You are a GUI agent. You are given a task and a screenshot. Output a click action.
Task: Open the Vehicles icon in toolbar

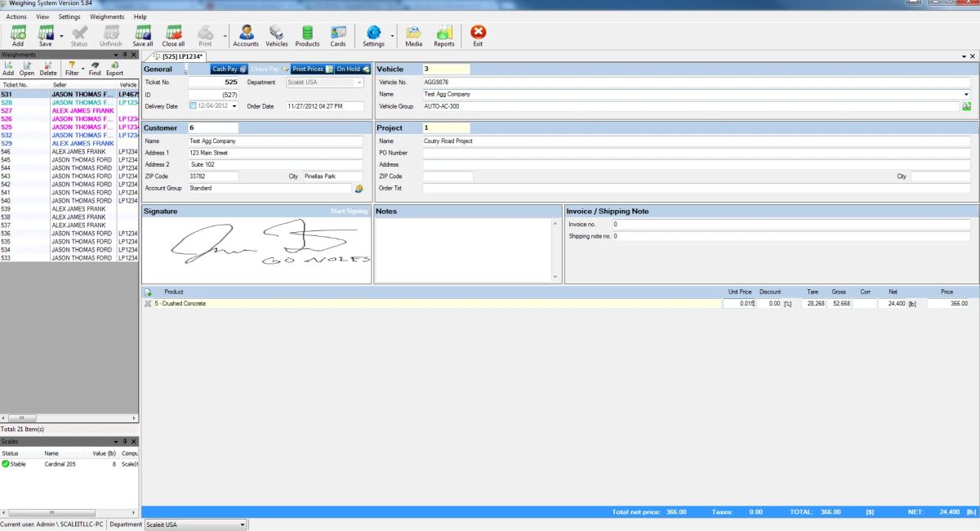[277, 35]
